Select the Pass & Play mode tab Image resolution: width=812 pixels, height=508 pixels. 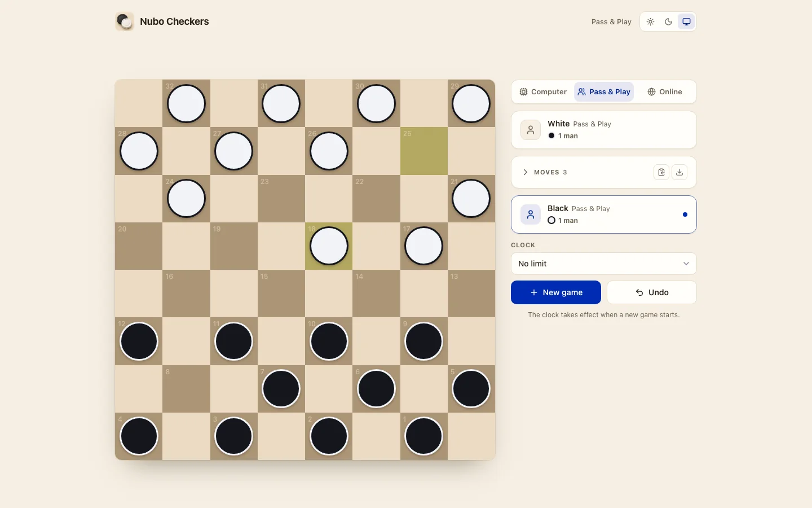[604, 92]
